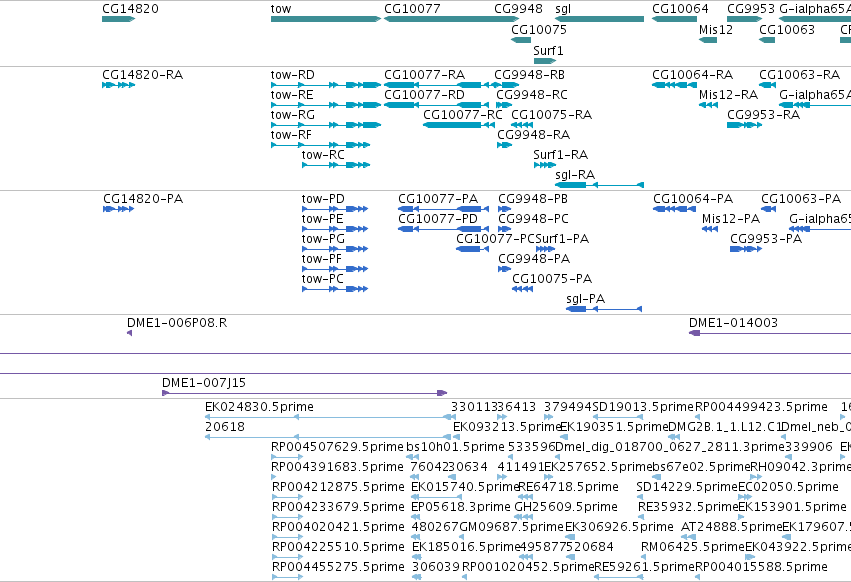Click the CG10063-RA transcript label
851x582 pixels.
(799, 74)
